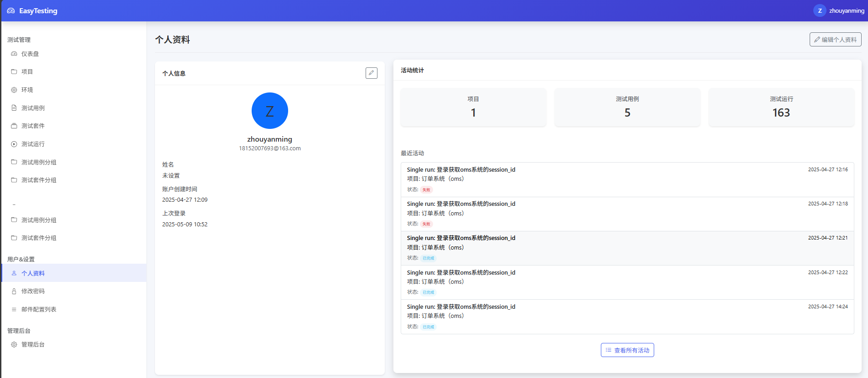868x378 pixels.
Task: Open the activity entry dated 2025-04-27 12:16
Action: (x=627, y=179)
